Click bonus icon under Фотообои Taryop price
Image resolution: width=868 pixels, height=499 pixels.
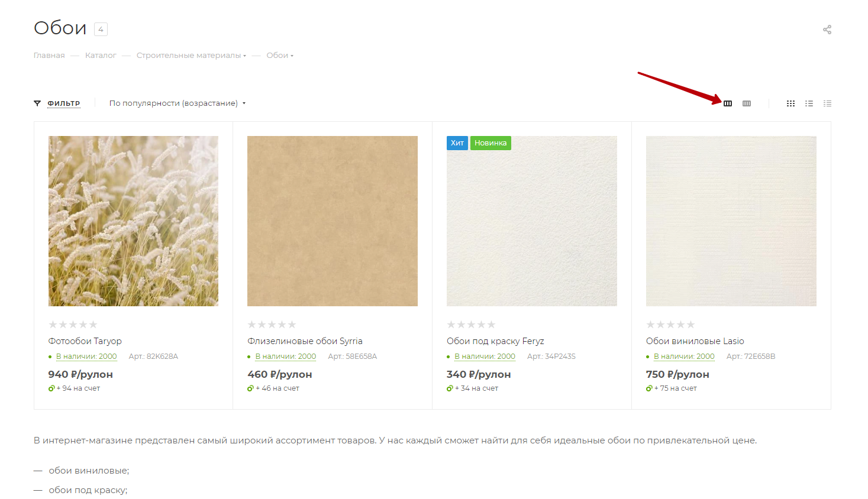pyautogui.click(x=51, y=388)
